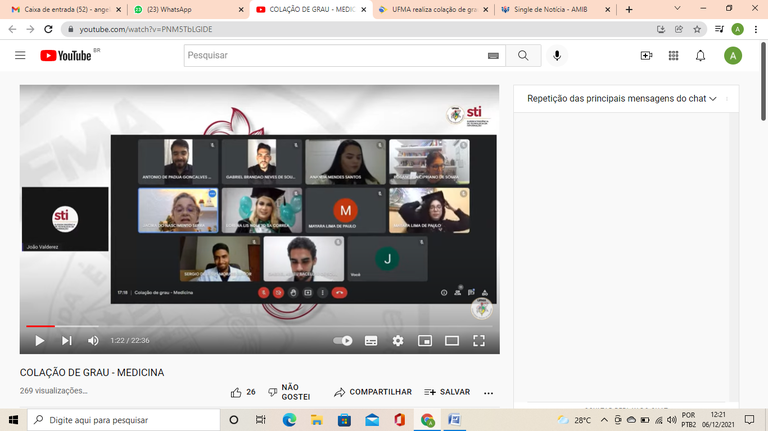
Task: Click the COMPARTILHAR share button
Action: click(x=373, y=392)
